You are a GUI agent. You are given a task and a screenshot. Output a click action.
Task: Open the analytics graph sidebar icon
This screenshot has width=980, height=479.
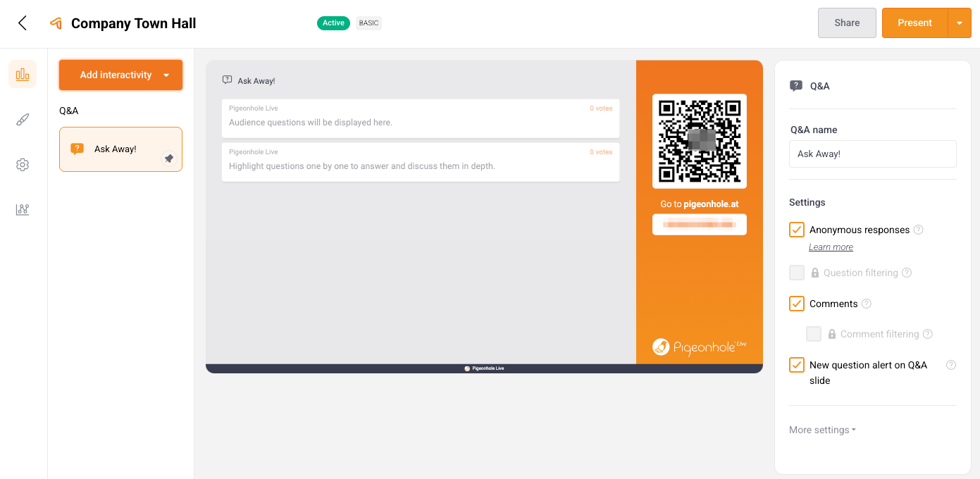pyautogui.click(x=23, y=210)
